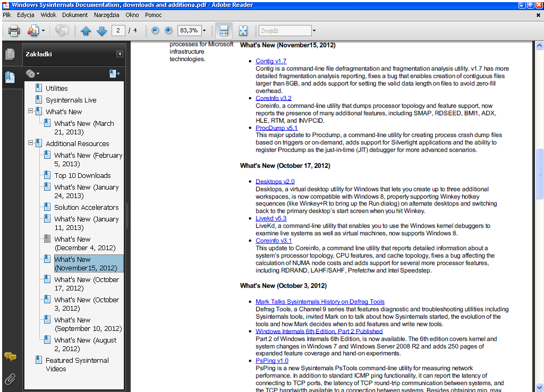Select What's New (September 10, 2012) bookmark

(x=88, y=324)
